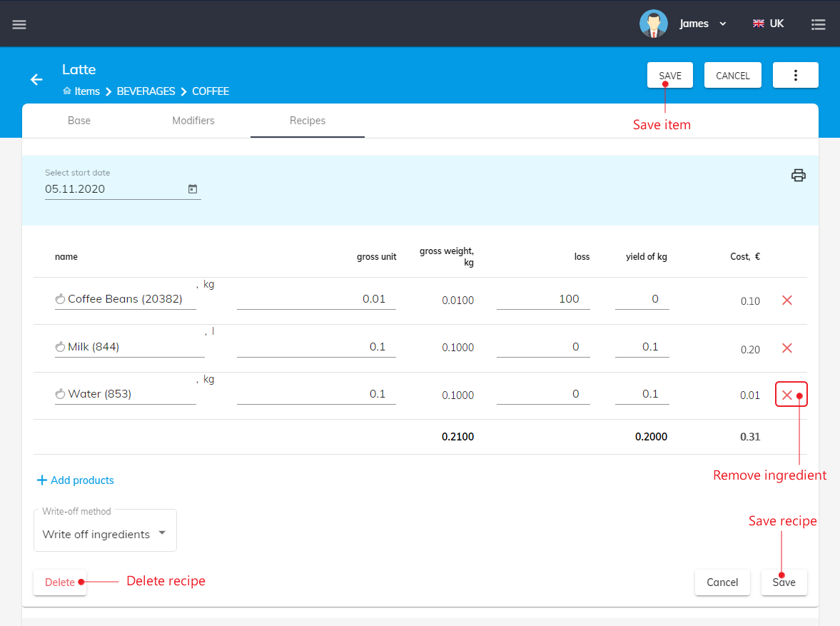Open the hamburger menu in top bar

click(19, 24)
